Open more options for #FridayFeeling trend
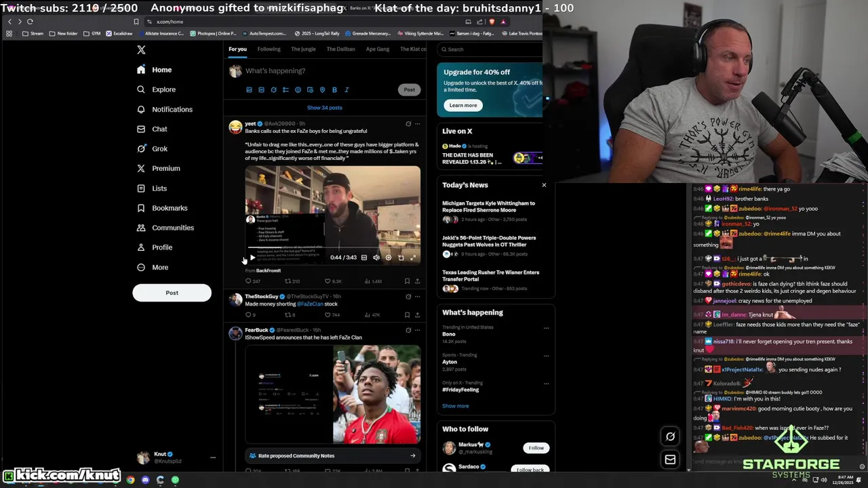This screenshot has width=868, height=488. pos(546,384)
